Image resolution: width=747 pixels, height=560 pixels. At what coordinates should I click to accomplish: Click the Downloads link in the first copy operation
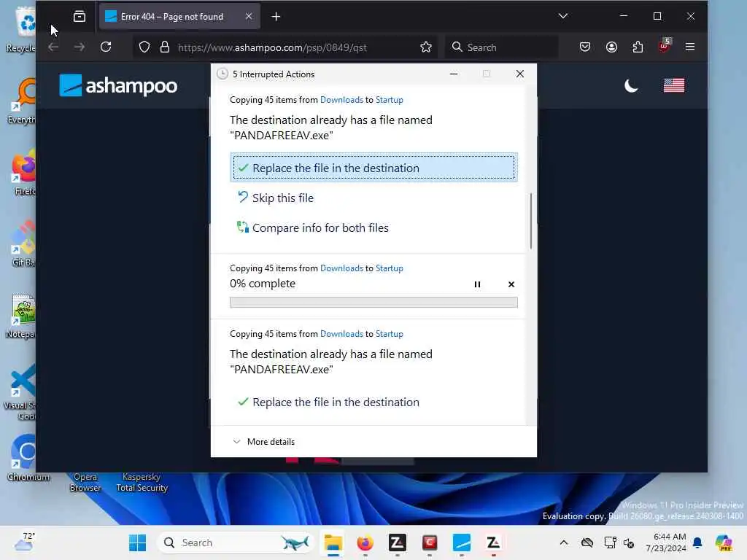[x=341, y=99]
